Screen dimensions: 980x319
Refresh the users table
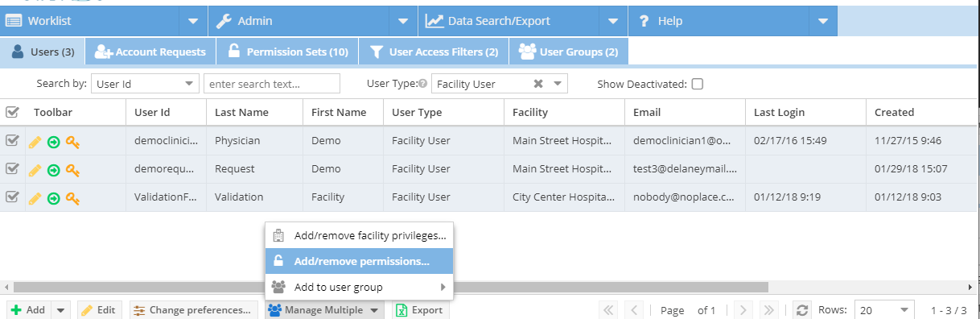click(801, 310)
